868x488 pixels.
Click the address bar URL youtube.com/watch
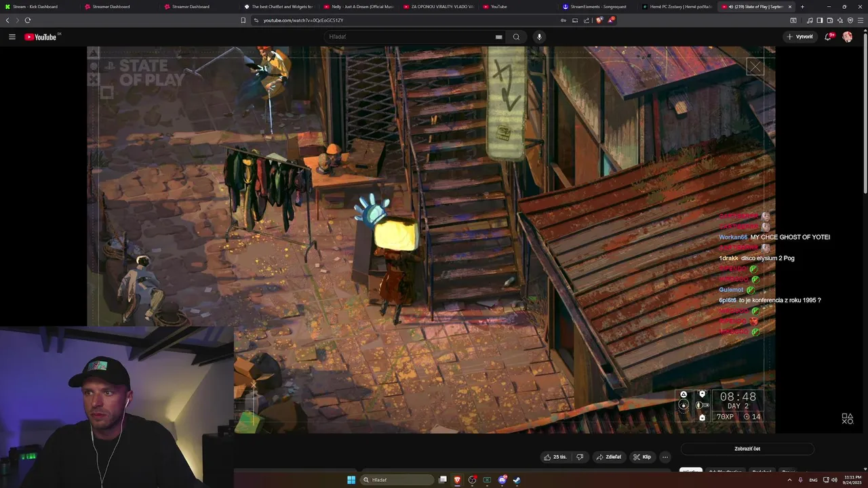[x=303, y=20]
